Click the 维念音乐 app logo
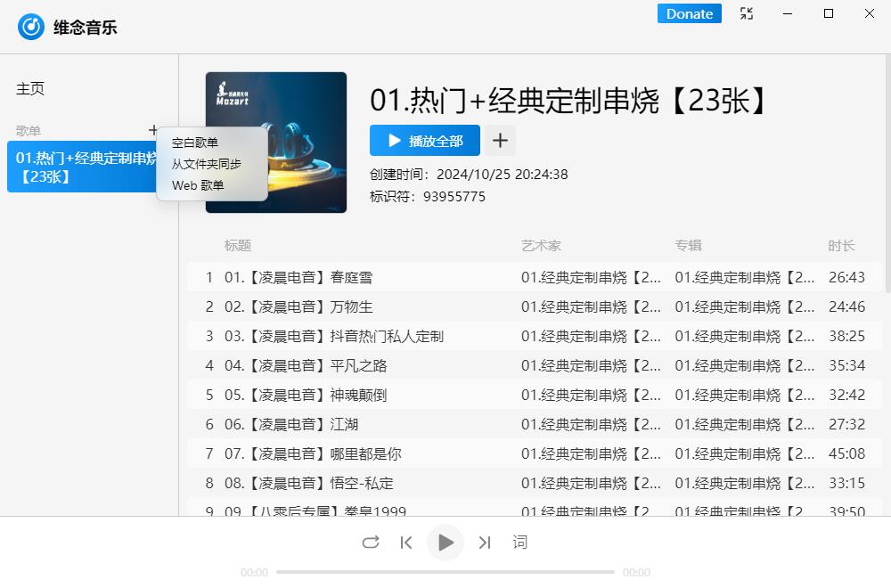The width and height of the screenshot is (891, 588). 31,27
